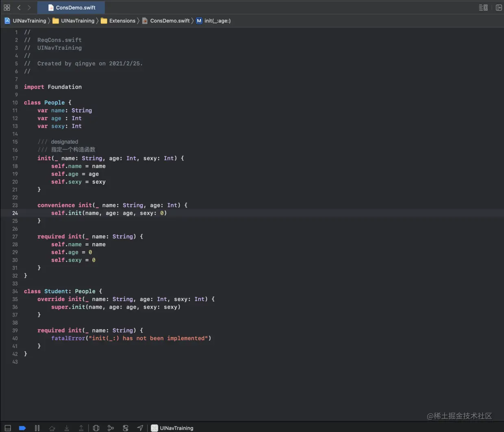Step over the current line
This screenshot has width=504, height=432.
click(52, 428)
